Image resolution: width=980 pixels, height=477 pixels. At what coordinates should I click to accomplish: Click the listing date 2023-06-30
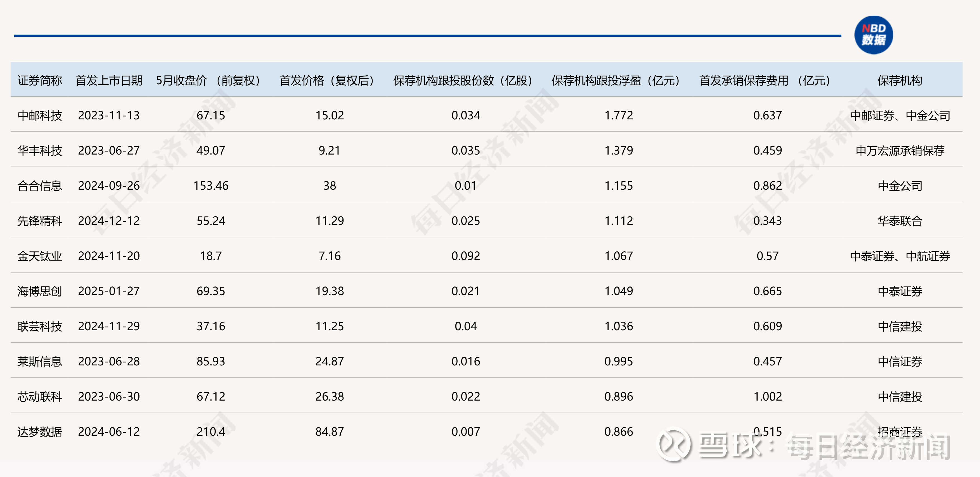click(109, 396)
